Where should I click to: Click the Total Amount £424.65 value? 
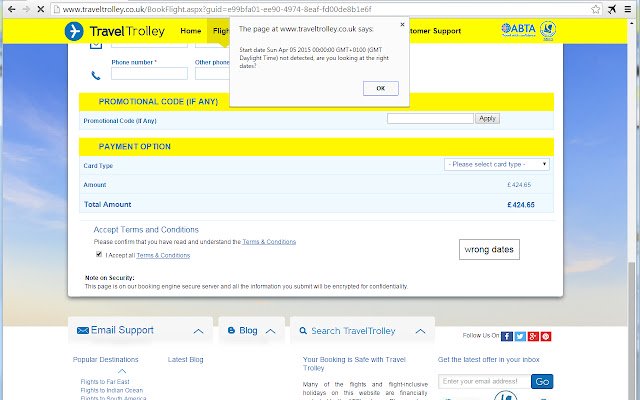pyautogui.click(x=520, y=205)
